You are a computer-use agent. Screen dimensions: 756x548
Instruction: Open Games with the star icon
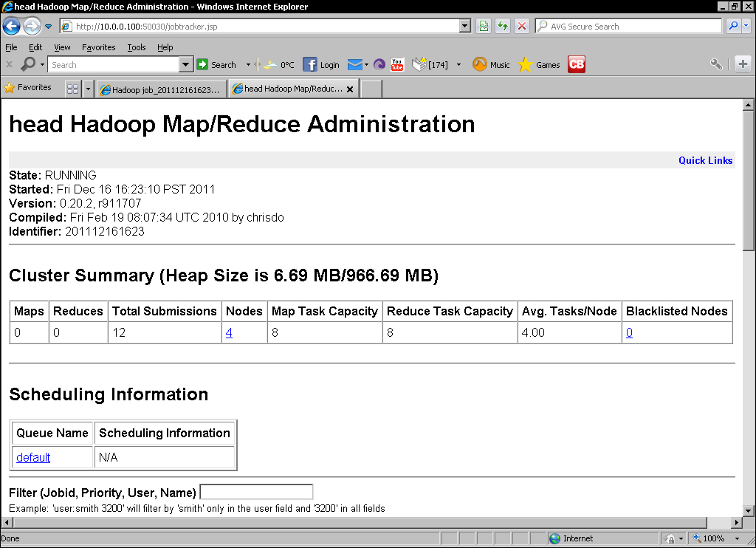[539, 65]
